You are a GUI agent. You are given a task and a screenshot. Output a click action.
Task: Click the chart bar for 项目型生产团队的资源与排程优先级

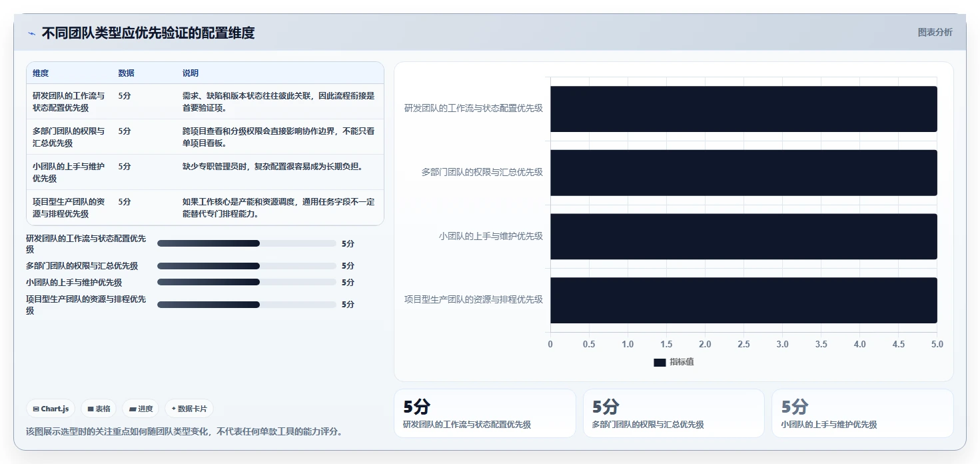point(743,301)
